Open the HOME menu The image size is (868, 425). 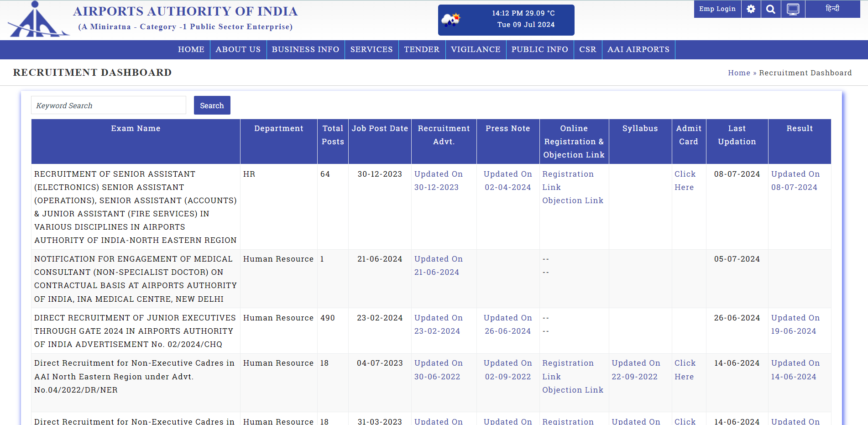(x=191, y=49)
